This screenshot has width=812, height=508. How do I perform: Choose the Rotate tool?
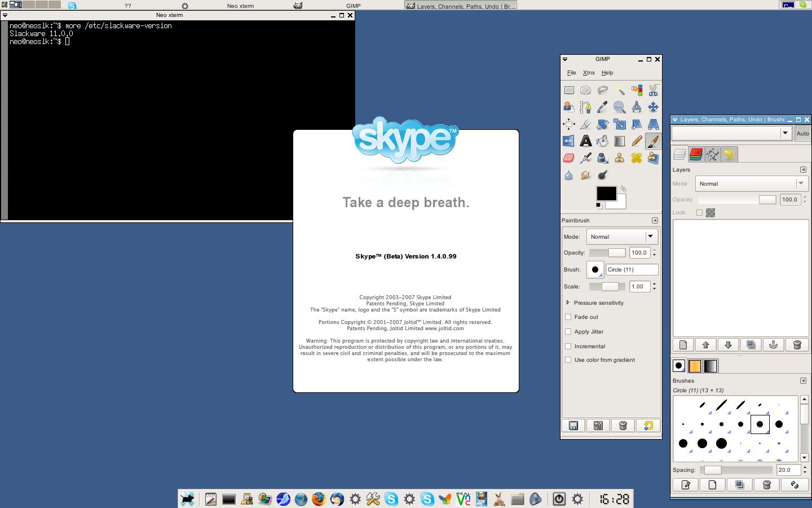point(603,124)
